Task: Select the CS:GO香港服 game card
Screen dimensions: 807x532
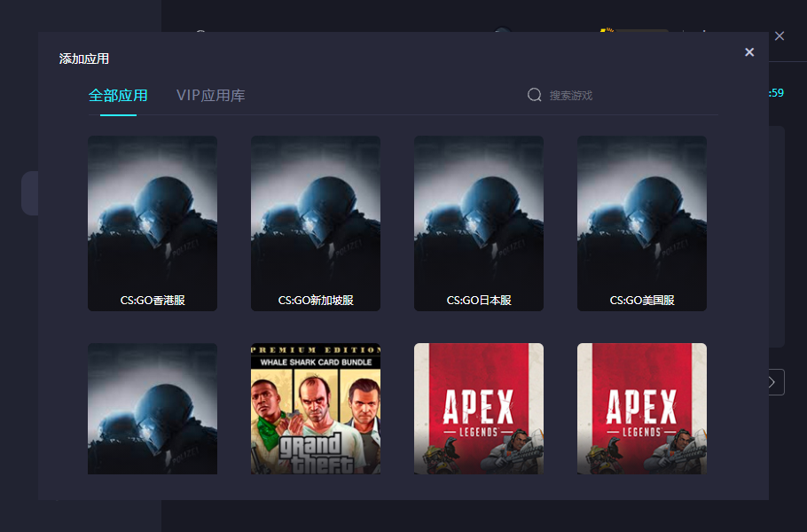Action: coord(153,223)
